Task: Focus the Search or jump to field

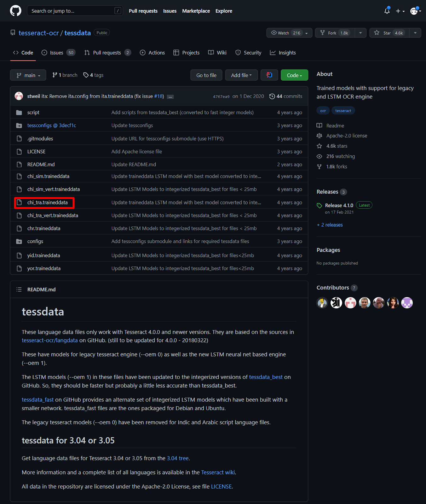Action: coord(75,11)
